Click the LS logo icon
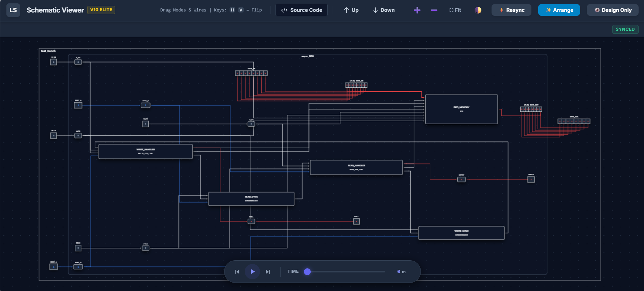The image size is (644, 291). coord(13,10)
